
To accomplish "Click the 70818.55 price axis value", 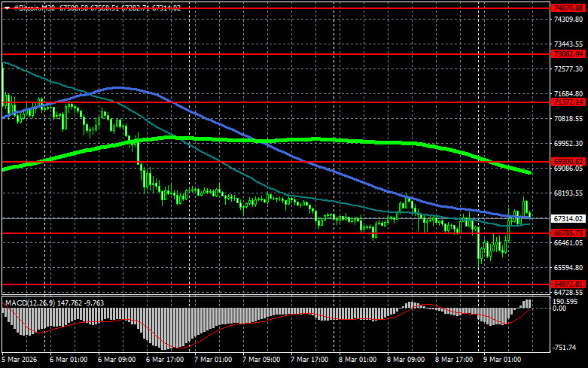I will tap(568, 118).
